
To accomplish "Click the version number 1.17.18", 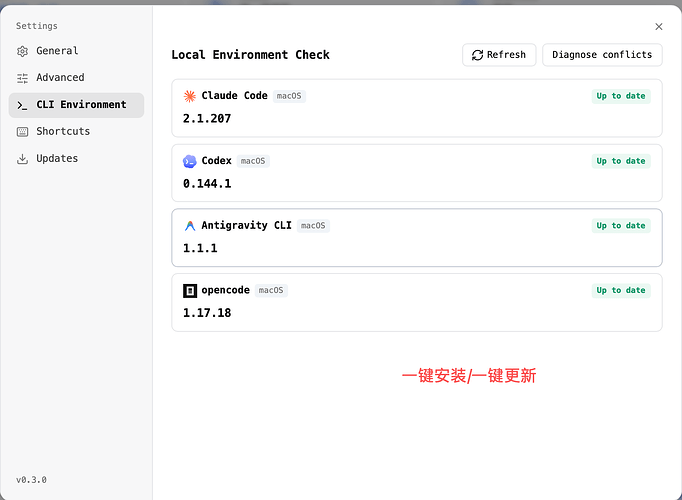I will (207, 313).
